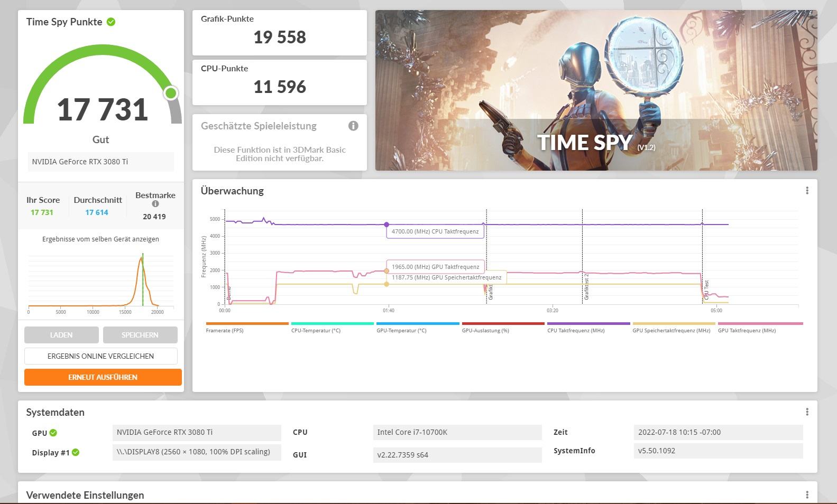Click the orange GPU Taktfrequenz data point
837x504 pixels.
pos(387,271)
